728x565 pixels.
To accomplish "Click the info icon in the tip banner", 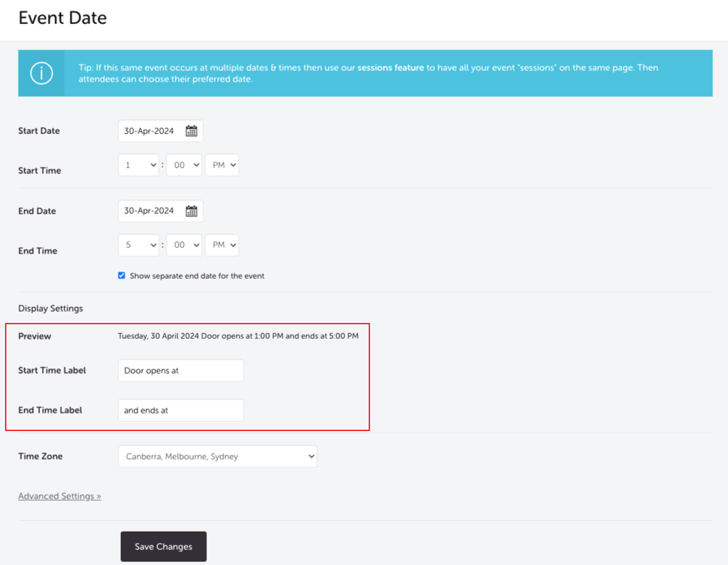I will point(41,73).
